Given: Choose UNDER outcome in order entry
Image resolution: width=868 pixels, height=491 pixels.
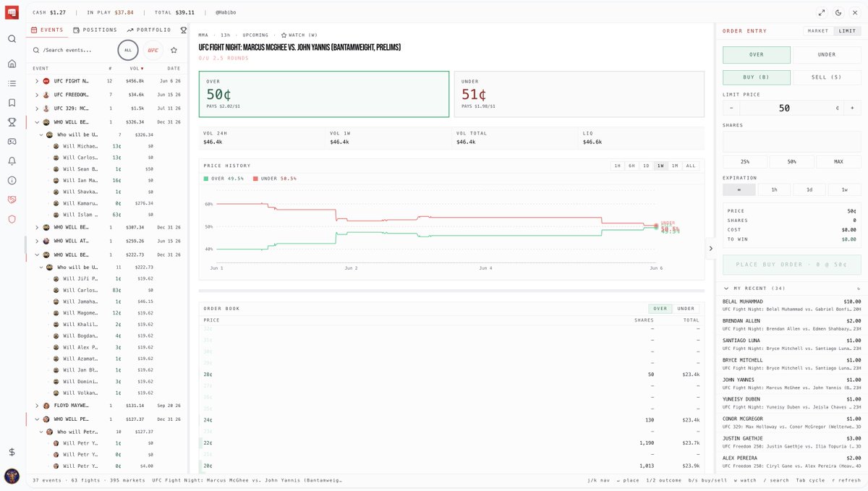Looking at the screenshot, I should pos(827,54).
